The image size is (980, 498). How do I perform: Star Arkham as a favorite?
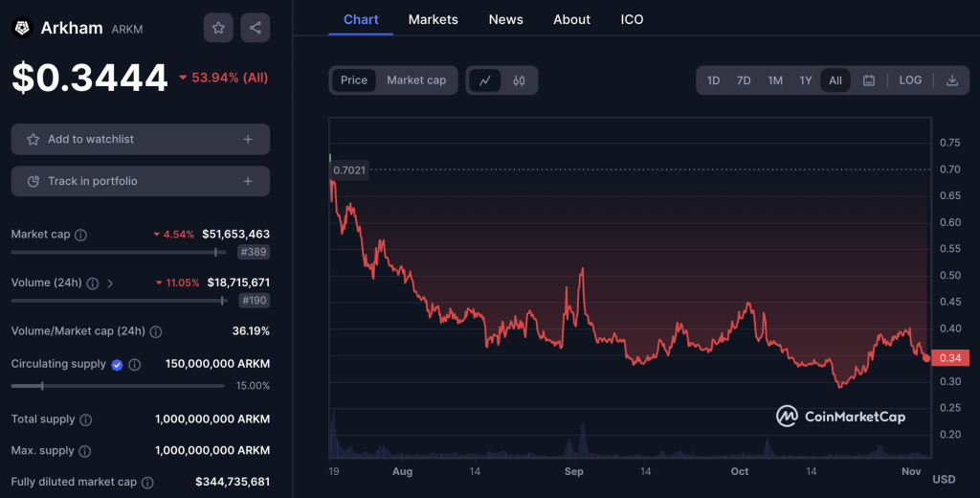tap(218, 28)
